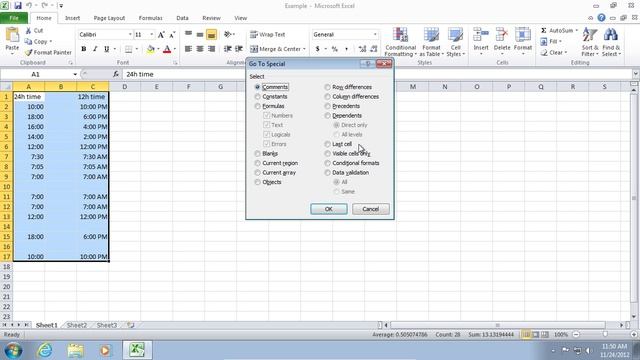The width and height of the screenshot is (640, 360).
Task: Switch to the Data ribbon tab
Action: tap(182, 18)
